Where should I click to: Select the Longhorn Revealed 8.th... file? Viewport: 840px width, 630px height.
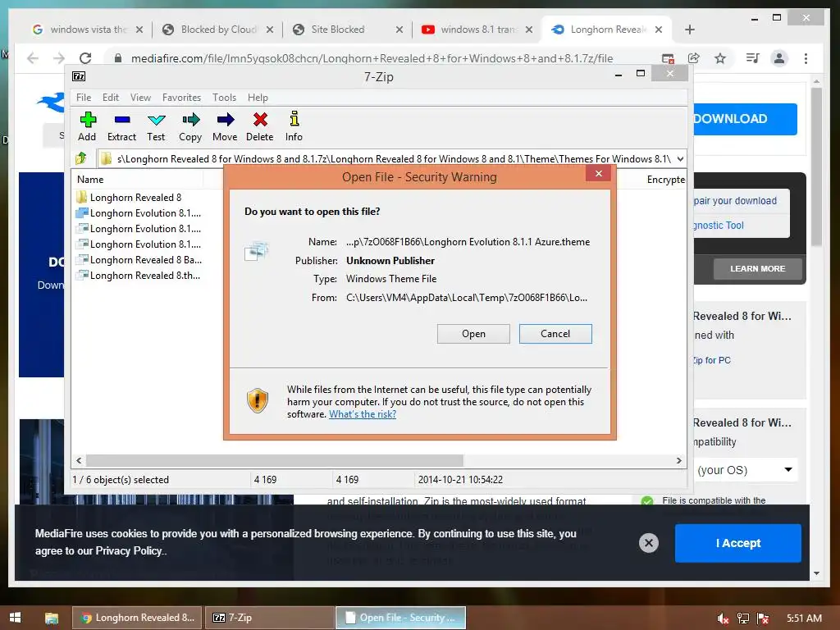[x=138, y=276]
